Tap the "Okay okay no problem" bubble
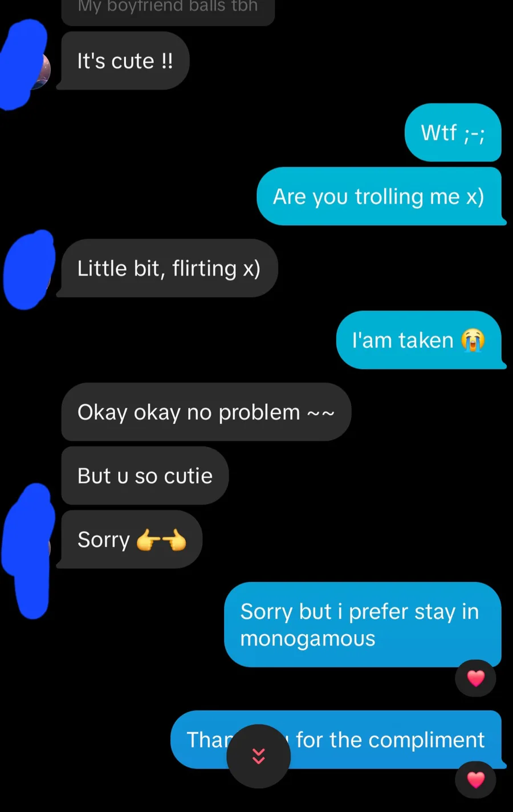The image size is (513, 812). click(x=206, y=412)
